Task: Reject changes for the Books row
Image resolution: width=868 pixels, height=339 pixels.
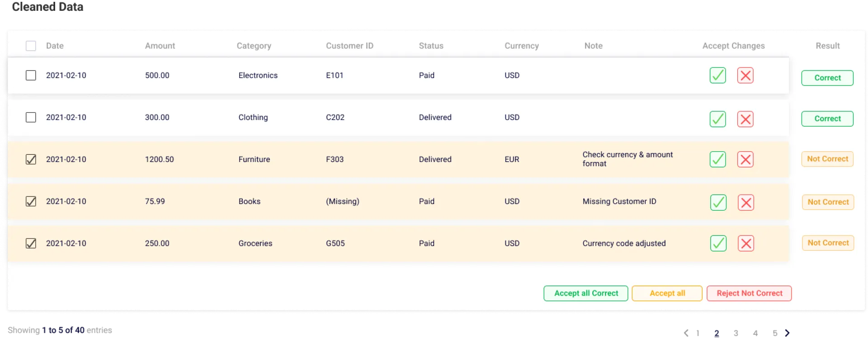Action: pos(745,202)
